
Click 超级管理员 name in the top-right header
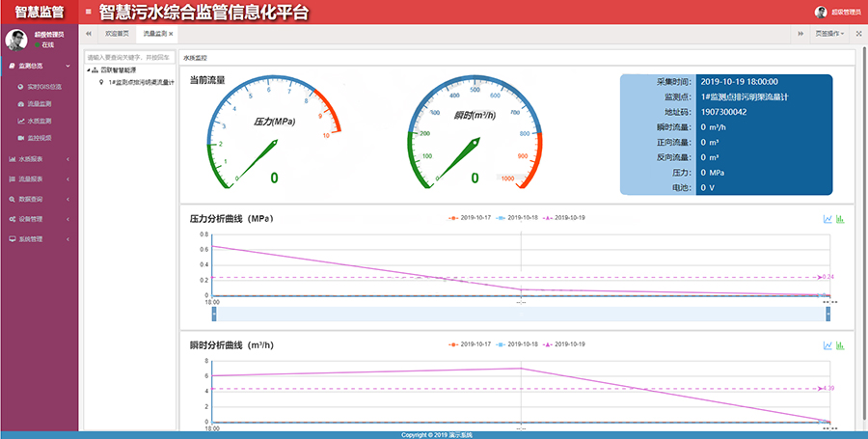tap(846, 13)
